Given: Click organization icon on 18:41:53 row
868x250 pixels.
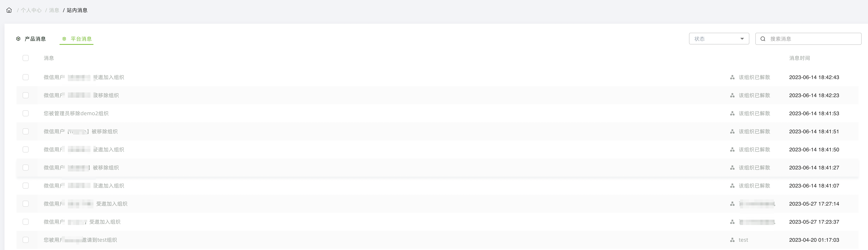Looking at the screenshot, I should (732, 114).
